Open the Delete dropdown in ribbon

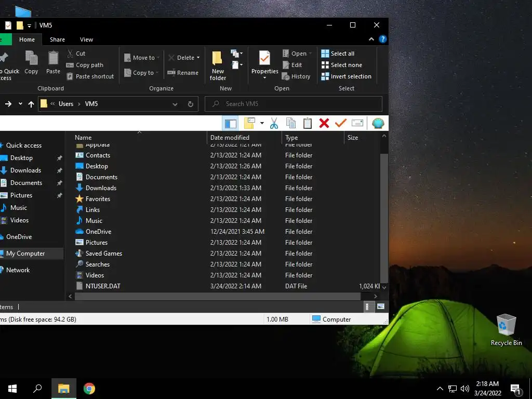tap(183, 58)
